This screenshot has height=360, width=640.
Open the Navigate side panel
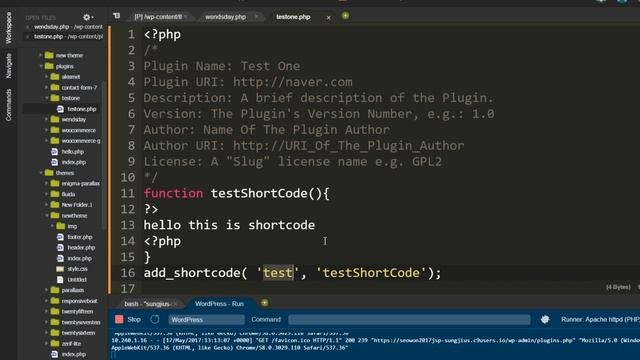[x=9, y=66]
